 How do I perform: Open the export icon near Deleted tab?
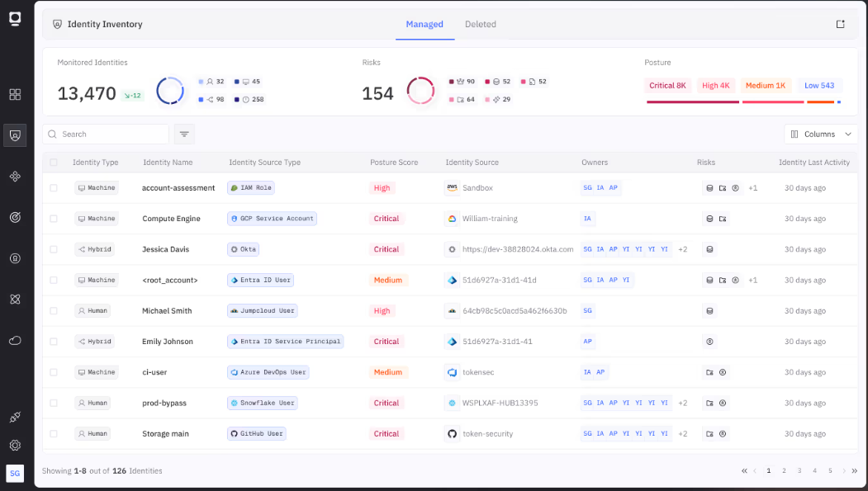tap(840, 24)
